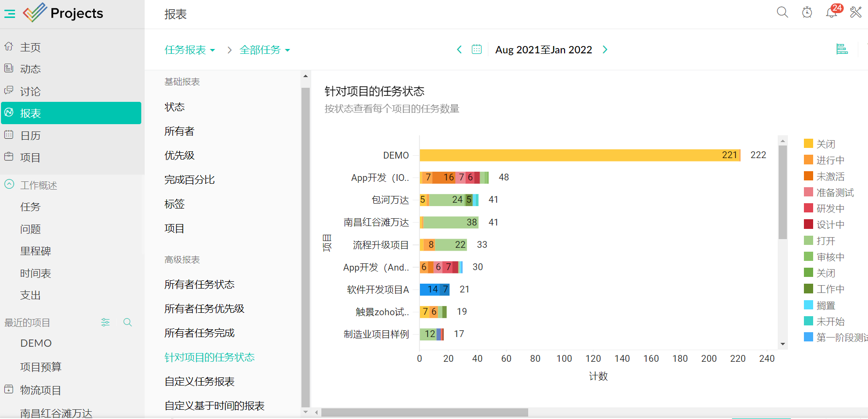Viewport: 868px width, 419px height.
Task: Open the 全部任务 dropdown
Action: pyautogui.click(x=265, y=50)
